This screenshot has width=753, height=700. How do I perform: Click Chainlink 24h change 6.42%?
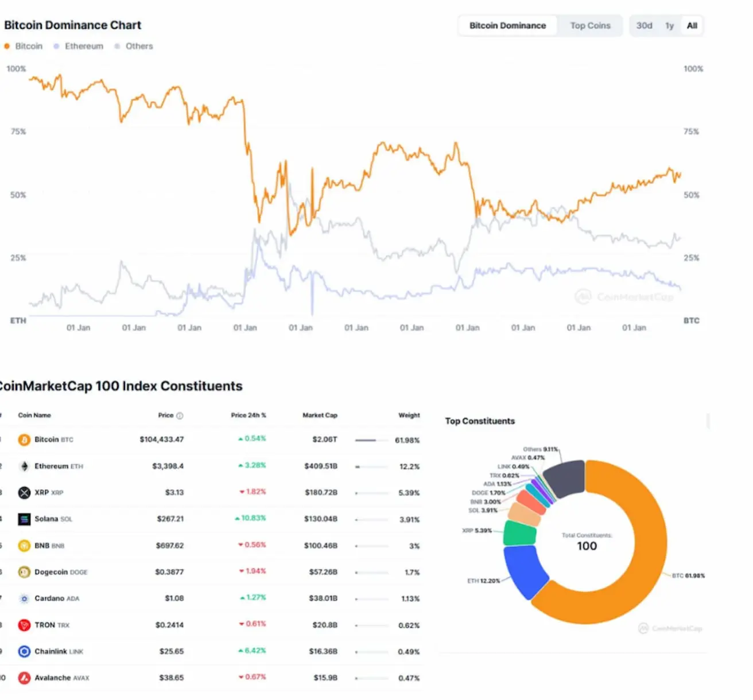(x=252, y=651)
